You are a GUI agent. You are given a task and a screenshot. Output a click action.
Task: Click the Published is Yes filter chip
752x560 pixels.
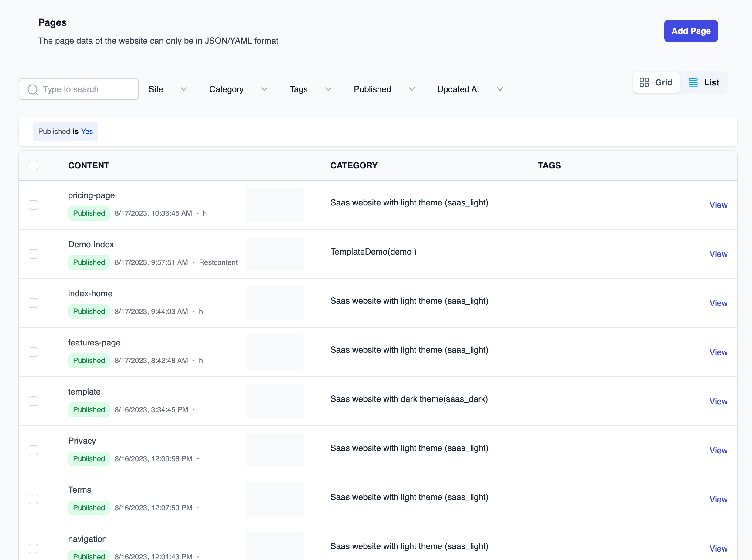(65, 132)
